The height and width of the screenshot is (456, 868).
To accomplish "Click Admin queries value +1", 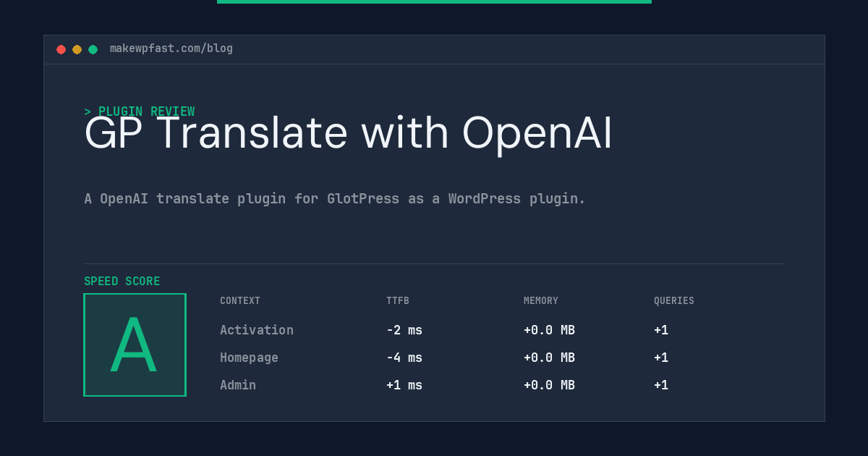I will (x=661, y=385).
